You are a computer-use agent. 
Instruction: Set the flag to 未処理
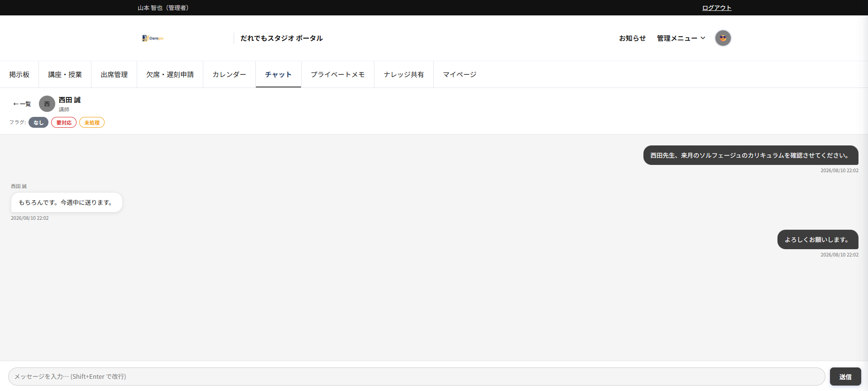click(x=92, y=122)
